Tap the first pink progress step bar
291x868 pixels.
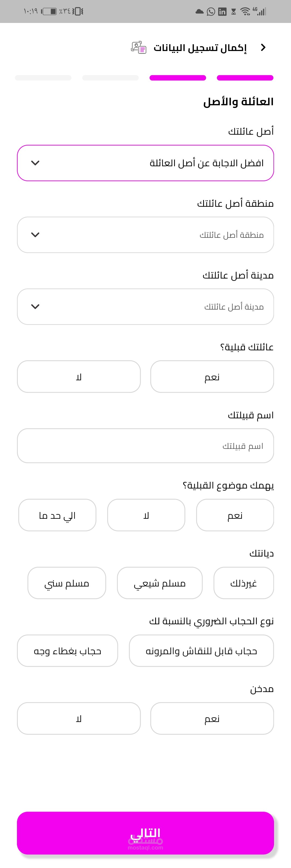click(x=245, y=78)
